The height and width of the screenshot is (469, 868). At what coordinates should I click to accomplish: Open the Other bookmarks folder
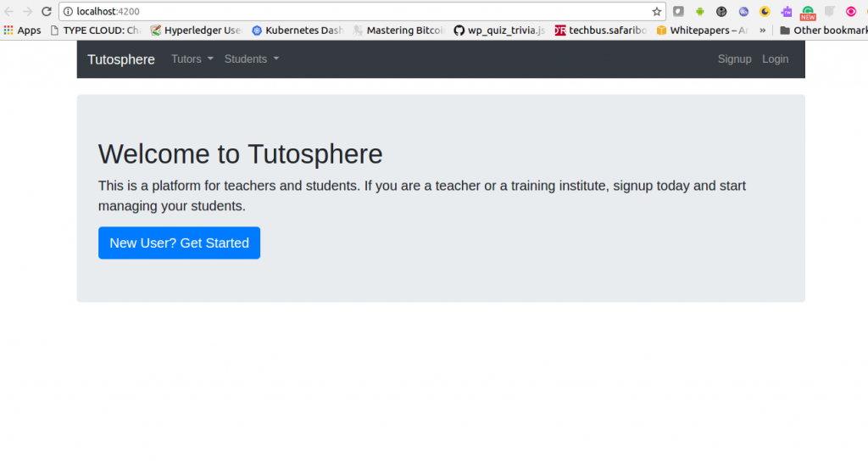[823, 31]
